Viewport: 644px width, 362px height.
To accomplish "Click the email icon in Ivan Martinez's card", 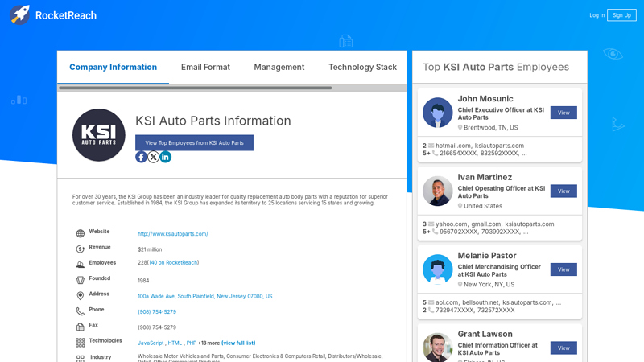I will [x=431, y=224].
